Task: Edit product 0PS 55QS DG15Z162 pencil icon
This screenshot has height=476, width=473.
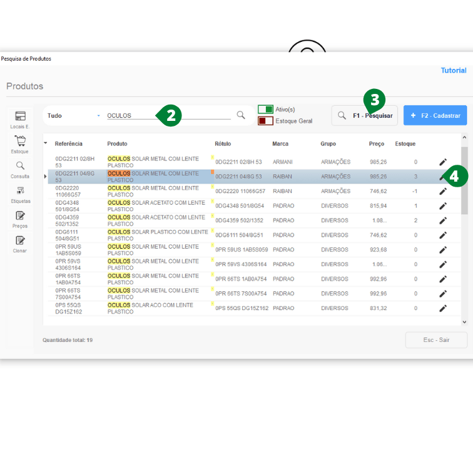Action: (443, 308)
